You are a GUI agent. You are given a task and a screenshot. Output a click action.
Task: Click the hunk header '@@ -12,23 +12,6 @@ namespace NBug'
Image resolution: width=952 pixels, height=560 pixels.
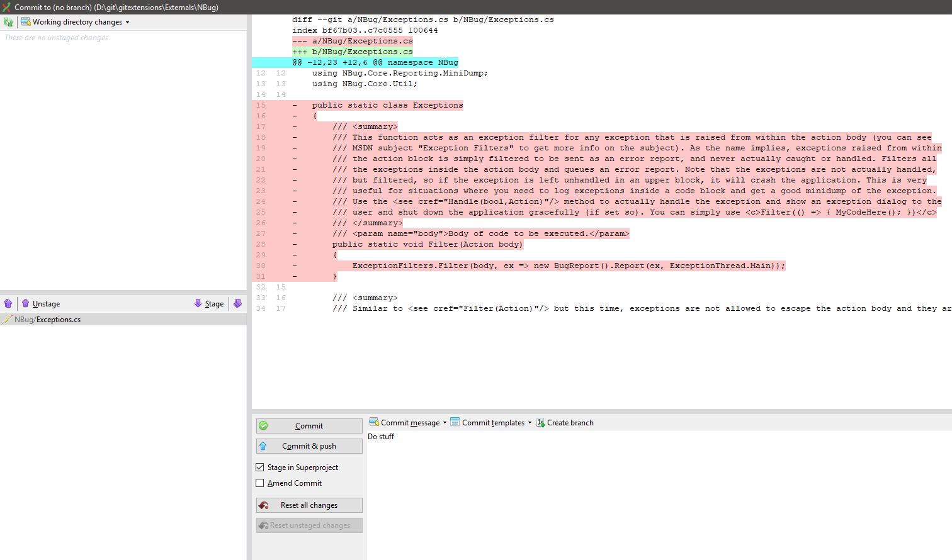click(x=375, y=62)
